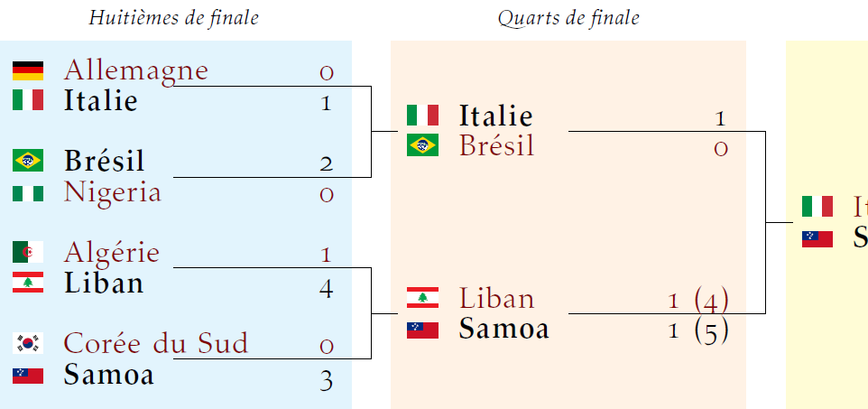
Task: Click the South Korean flag icon
Action: tap(28, 343)
